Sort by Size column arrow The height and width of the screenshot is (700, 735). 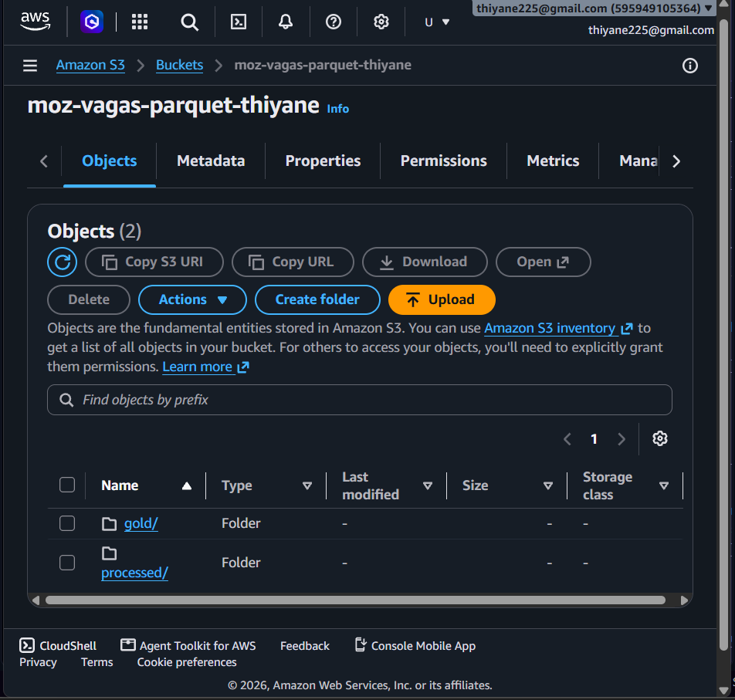click(548, 485)
